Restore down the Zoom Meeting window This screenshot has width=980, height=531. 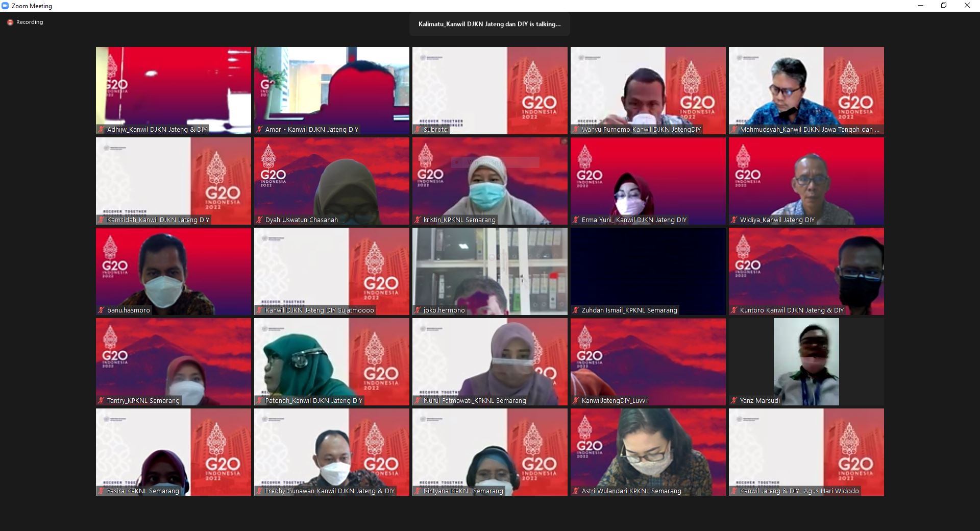[943, 6]
